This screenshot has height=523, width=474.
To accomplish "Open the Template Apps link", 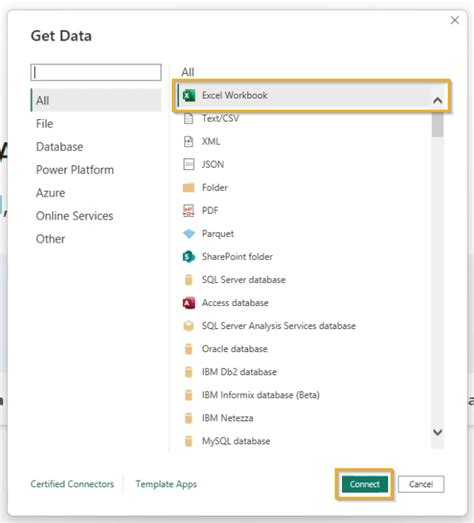I will coord(166,484).
